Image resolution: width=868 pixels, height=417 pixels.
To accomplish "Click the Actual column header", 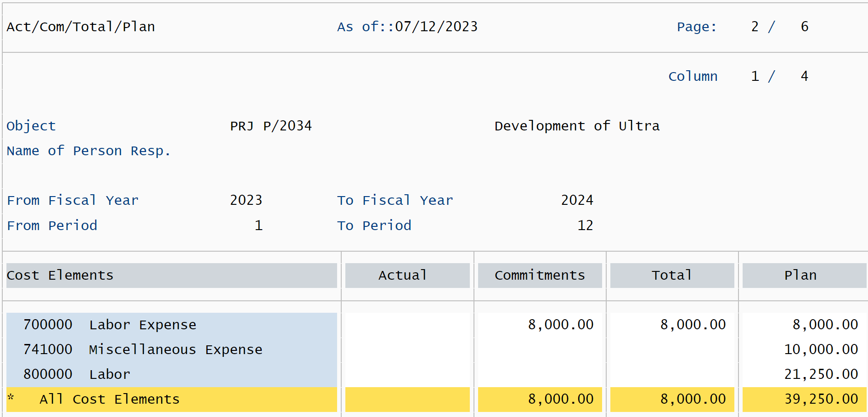I will tap(407, 275).
